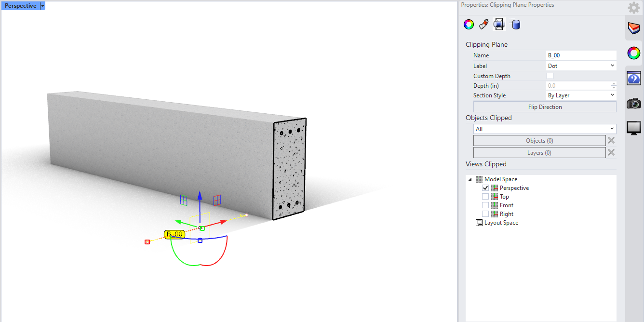Image resolution: width=644 pixels, height=322 pixels.
Task: Open the material paint tube page
Action: (x=484, y=24)
